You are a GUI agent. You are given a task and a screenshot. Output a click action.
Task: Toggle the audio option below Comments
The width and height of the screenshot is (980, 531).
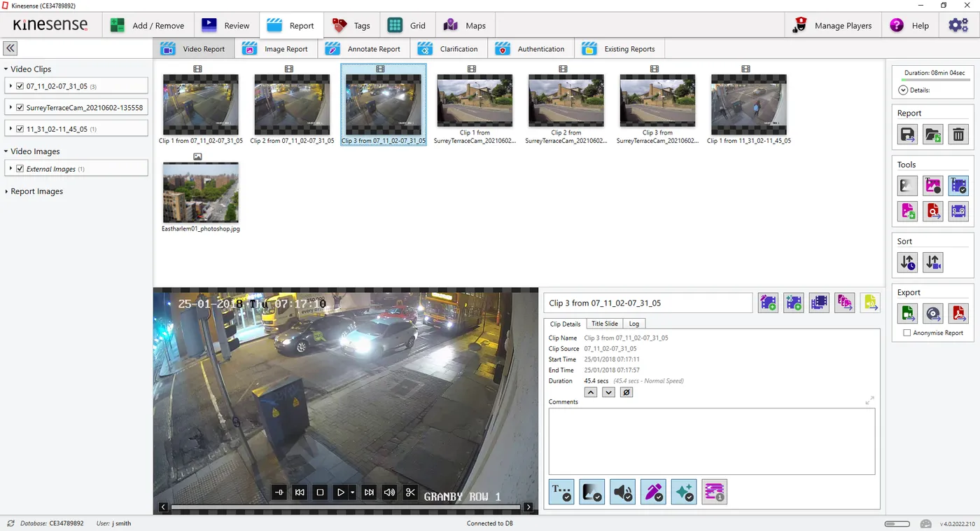(x=622, y=492)
